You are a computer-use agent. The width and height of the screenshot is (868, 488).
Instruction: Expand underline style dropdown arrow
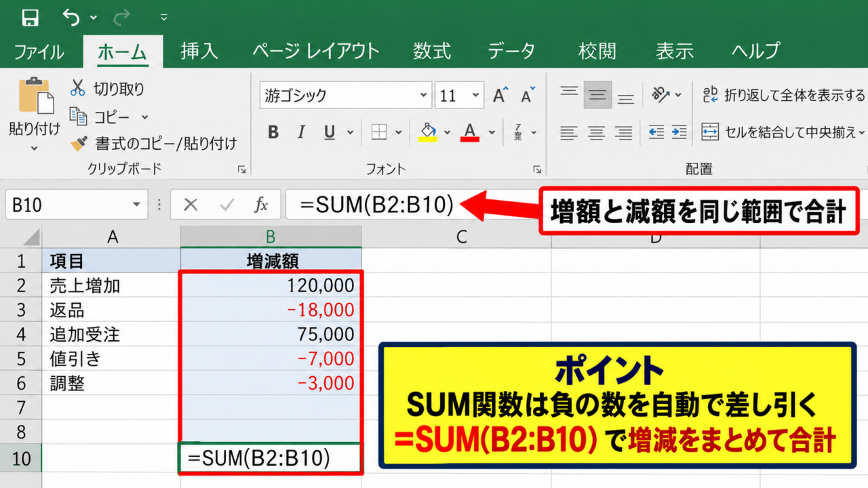pos(351,132)
